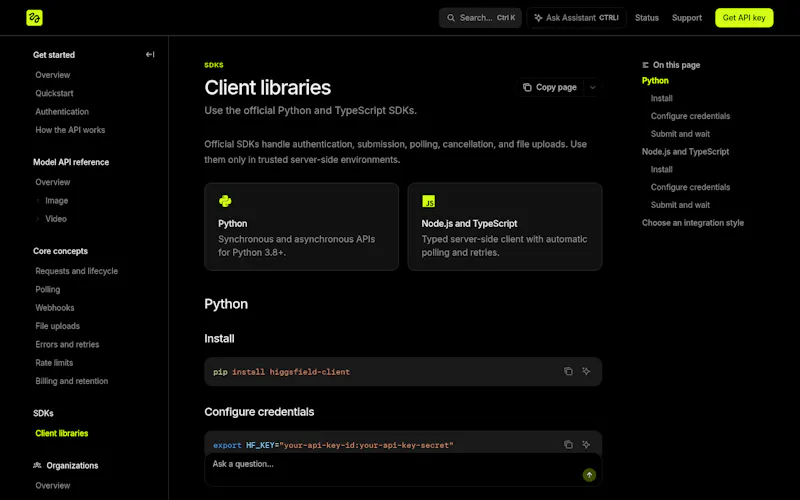
Task: Click the Configure credentials heading
Action: pyautogui.click(x=259, y=412)
